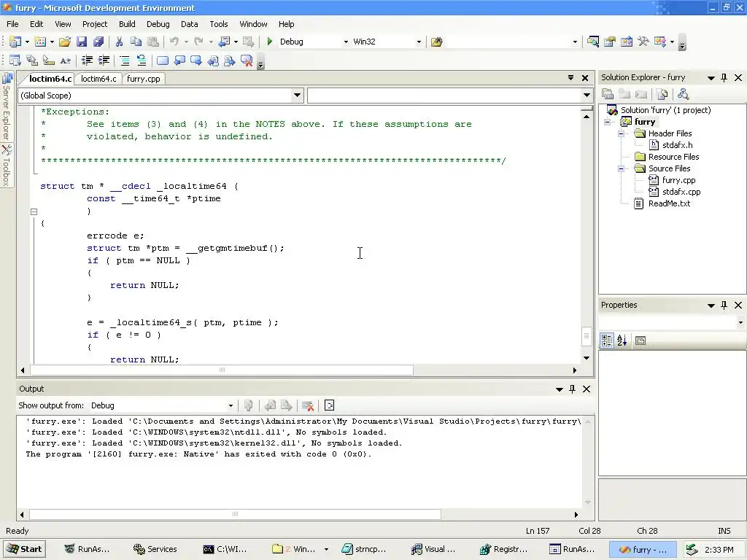Click the Open File folder icon

point(65,42)
